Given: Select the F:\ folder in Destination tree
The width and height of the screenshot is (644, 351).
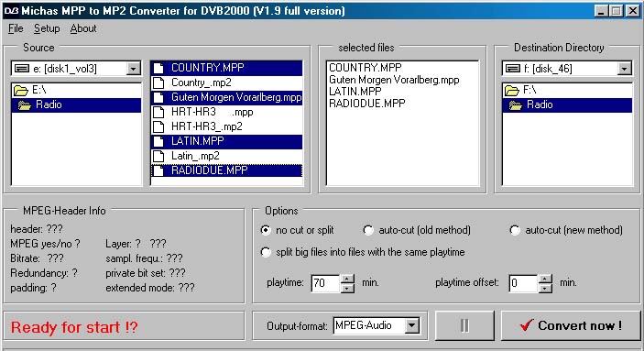Looking at the screenshot, I should [567, 90].
